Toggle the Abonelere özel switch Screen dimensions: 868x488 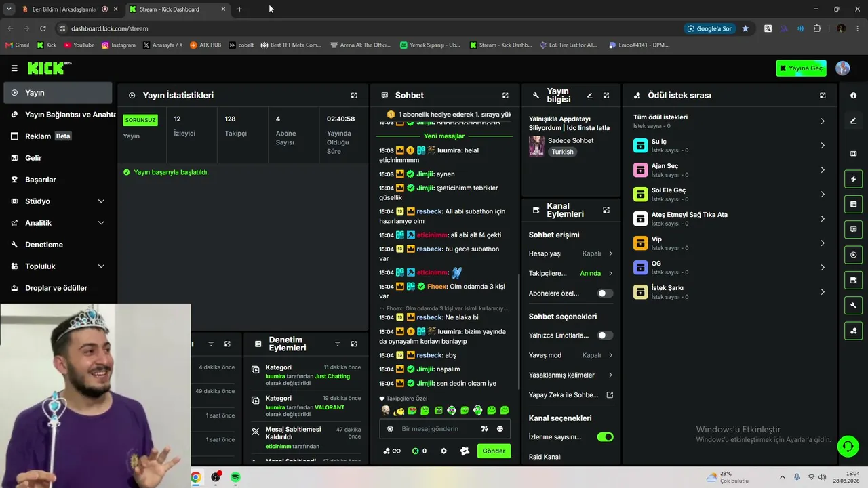pyautogui.click(x=605, y=293)
